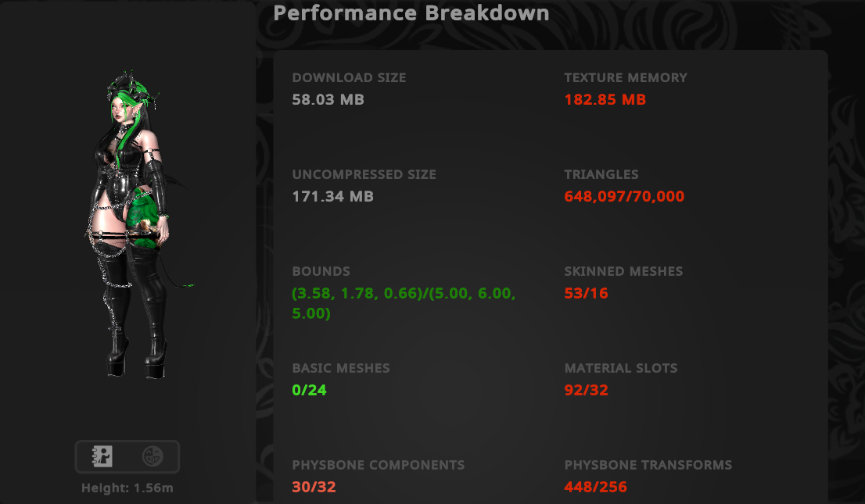
Task: Click the Texture Memory value 182.85 MB
Action: pyautogui.click(x=605, y=100)
